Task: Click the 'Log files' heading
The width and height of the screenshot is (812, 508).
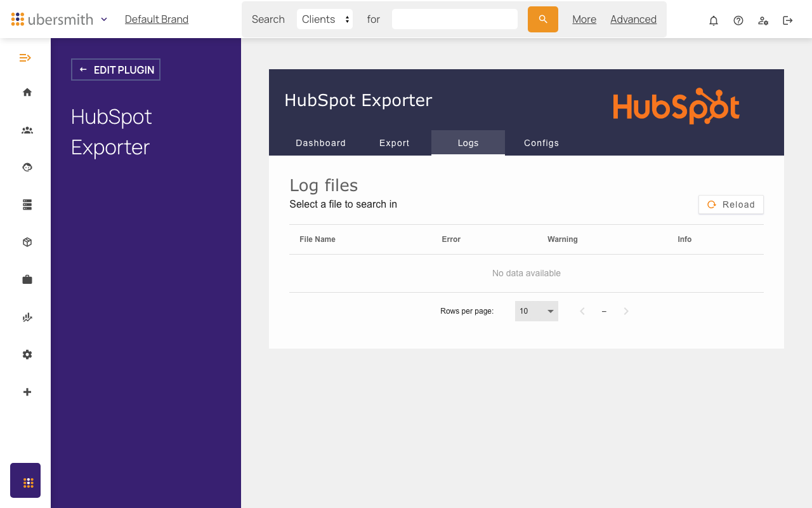Action: click(x=324, y=185)
